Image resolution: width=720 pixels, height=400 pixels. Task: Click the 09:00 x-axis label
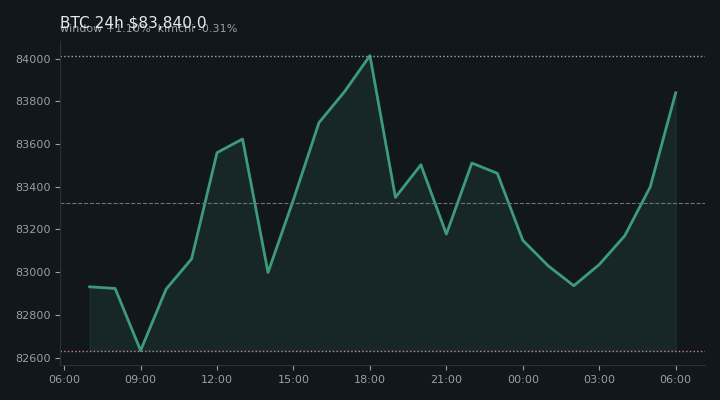[141, 379]
